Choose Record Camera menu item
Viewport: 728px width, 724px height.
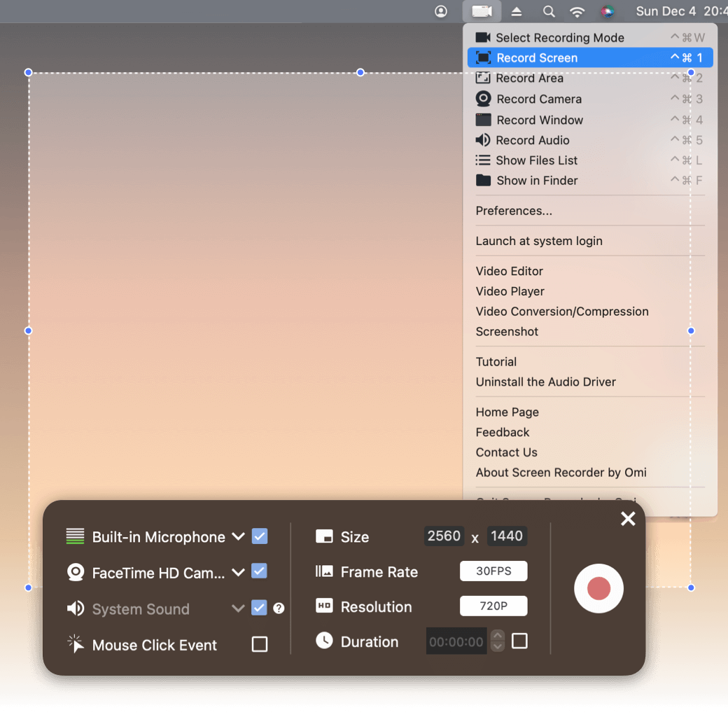(x=538, y=99)
